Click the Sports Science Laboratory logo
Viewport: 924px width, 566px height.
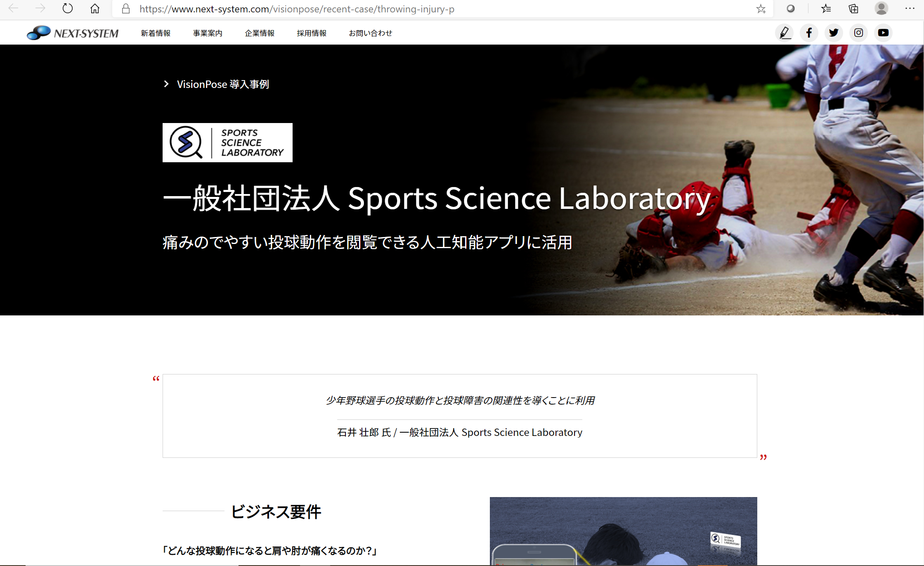pos(227,142)
